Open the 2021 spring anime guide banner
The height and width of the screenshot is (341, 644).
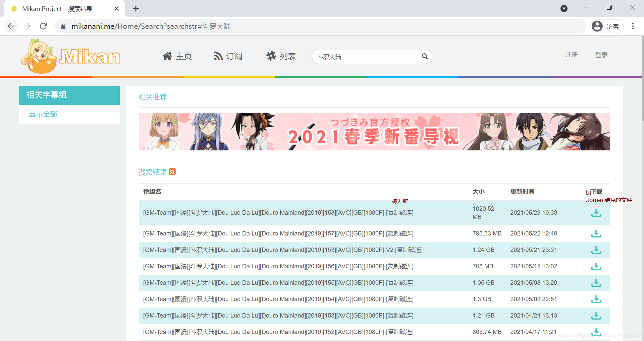tap(374, 132)
